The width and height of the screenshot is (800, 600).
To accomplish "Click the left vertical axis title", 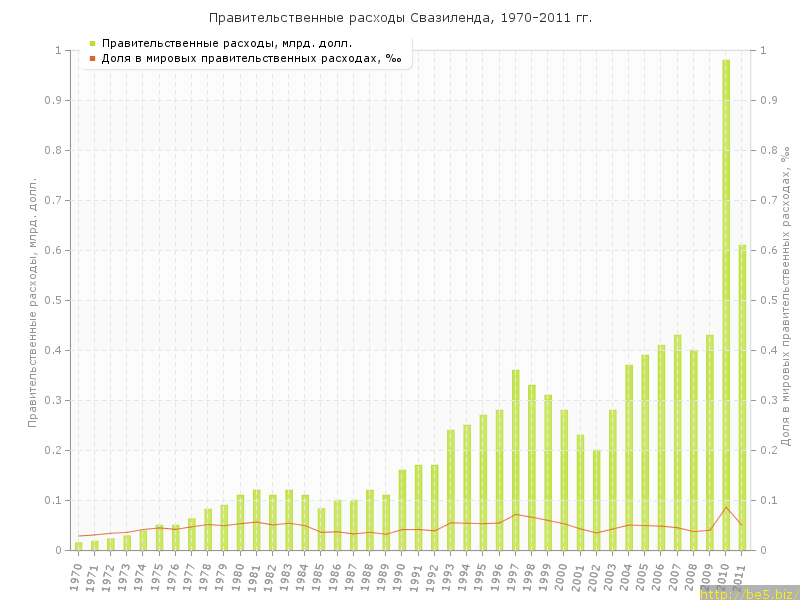I will [x=32, y=302].
